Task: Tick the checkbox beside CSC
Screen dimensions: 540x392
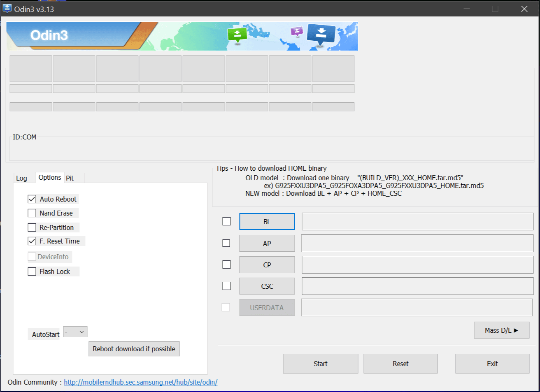Action: [x=226, y=286]
